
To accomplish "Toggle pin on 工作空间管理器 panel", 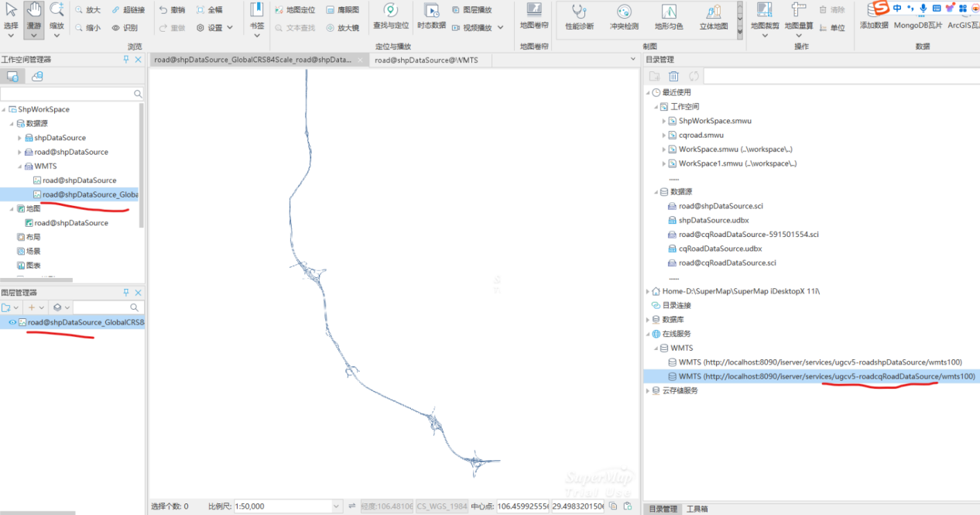I will 126,60.
